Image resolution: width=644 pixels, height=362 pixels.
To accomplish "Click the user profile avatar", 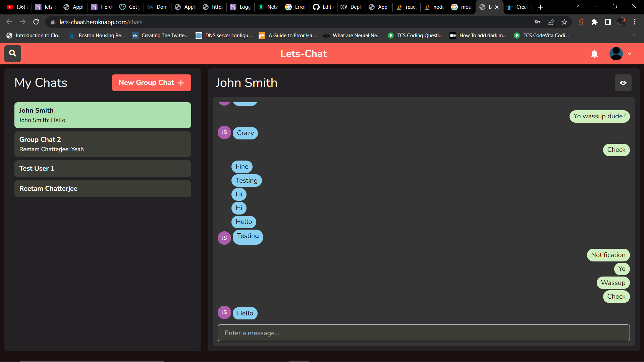I will tap(616, 54).
